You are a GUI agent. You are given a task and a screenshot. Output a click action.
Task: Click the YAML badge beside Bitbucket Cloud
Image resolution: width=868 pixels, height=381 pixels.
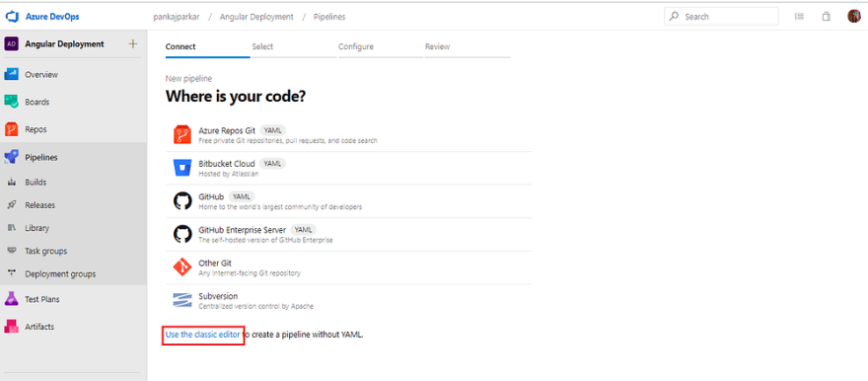272,164
